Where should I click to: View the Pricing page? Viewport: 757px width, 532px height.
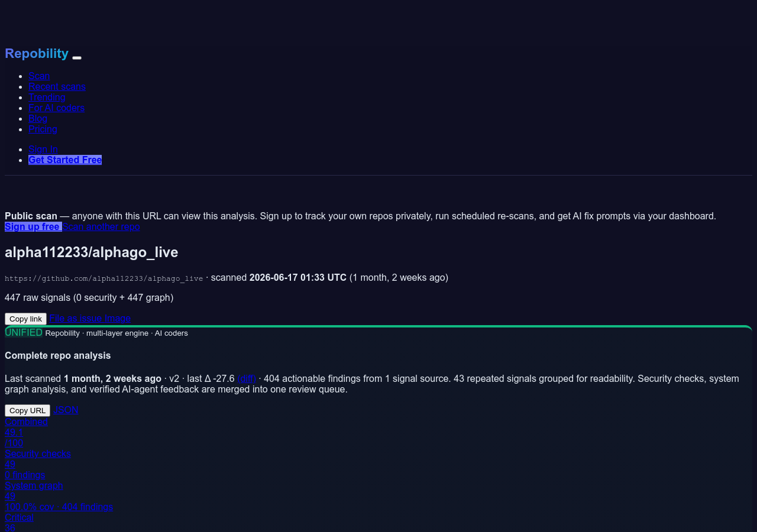click(43, 129)
